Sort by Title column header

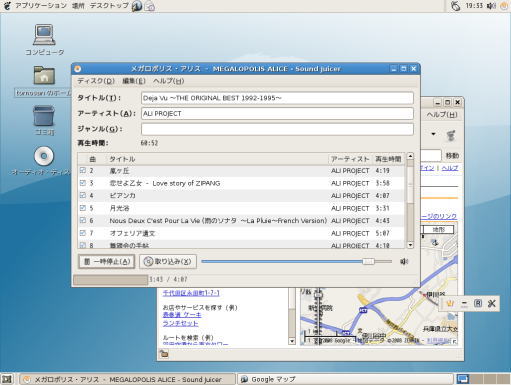pos(217,159)
